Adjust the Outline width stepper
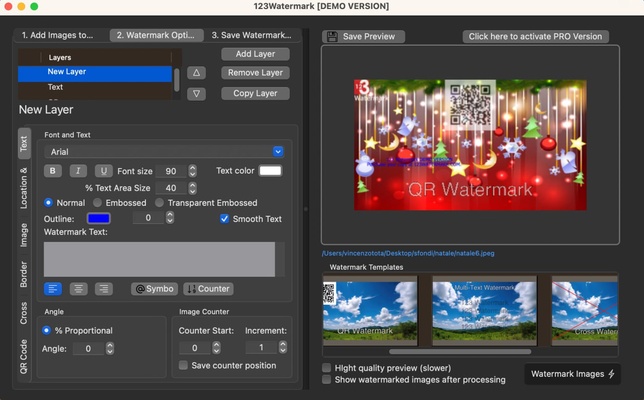The width and height of the screenshot is (644, 400). 170,218
